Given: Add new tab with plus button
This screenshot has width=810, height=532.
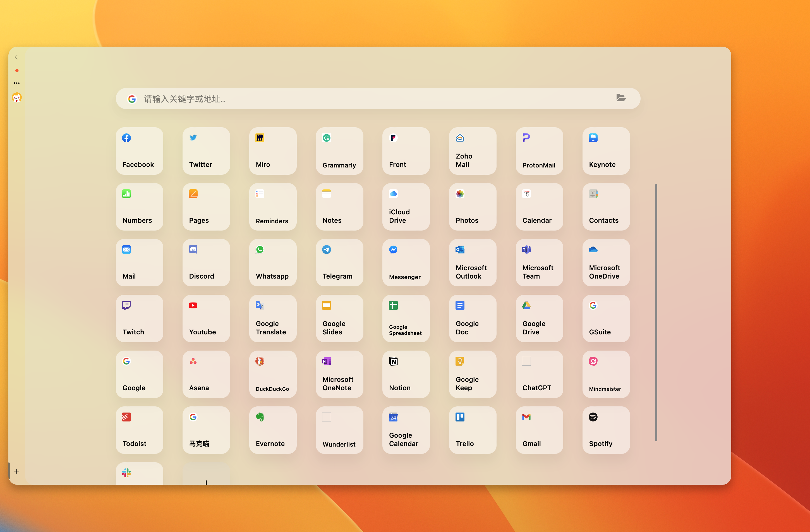Looking at the screenshot, I should point(17,471).
